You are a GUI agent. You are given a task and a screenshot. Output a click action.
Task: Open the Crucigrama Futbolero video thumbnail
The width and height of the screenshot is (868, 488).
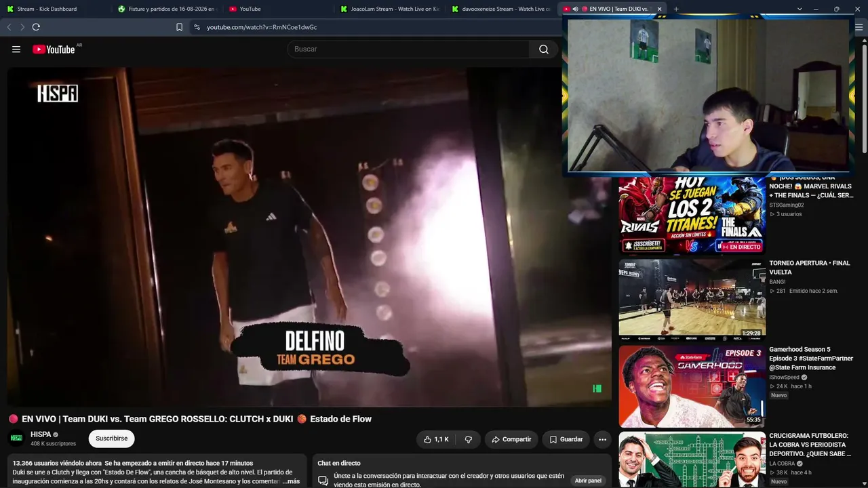[692, 460]
